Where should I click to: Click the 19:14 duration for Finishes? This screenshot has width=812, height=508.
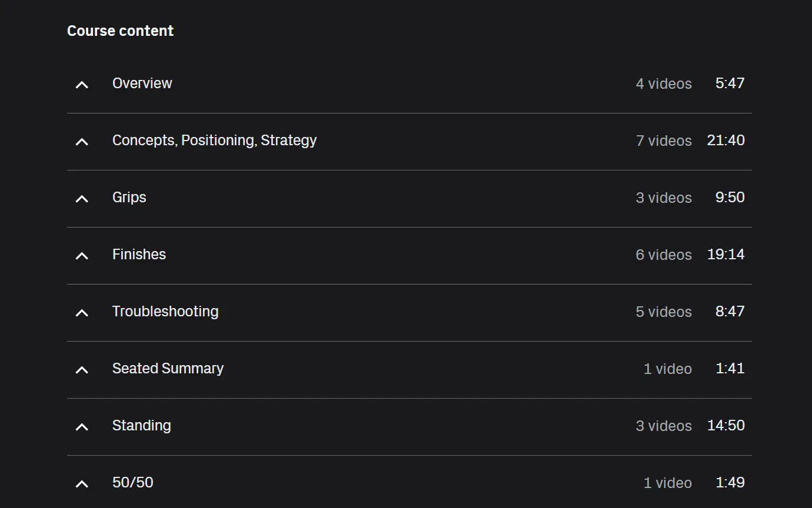[726, 255]
